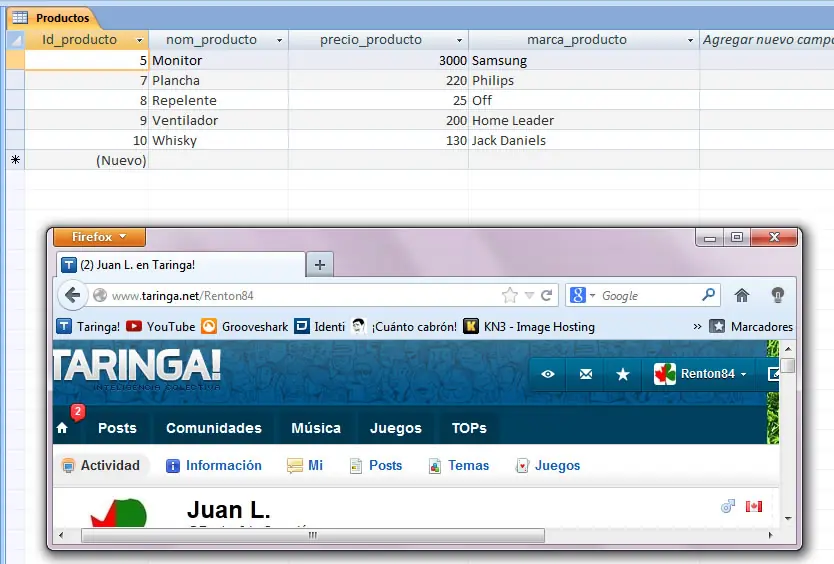Show more bookmarks with the chevron

pos(697,326)
